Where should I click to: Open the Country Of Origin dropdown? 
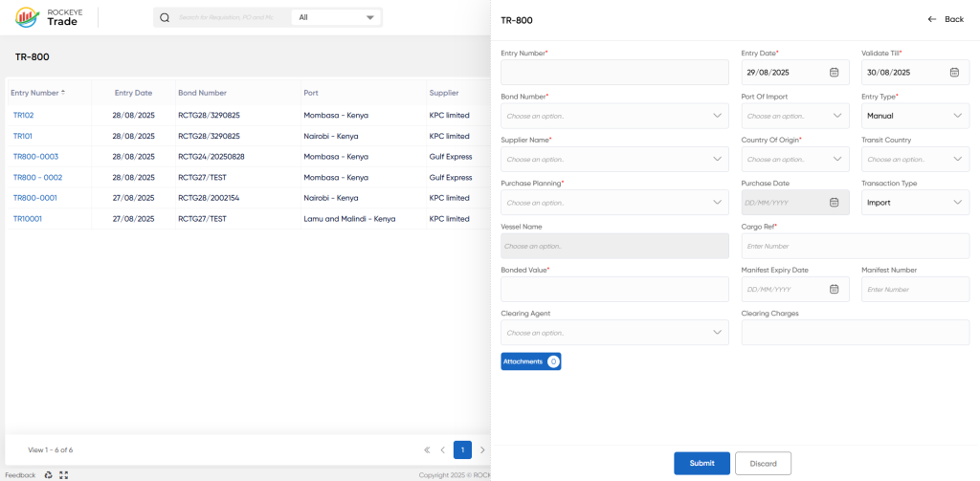[x=795, y=160]
